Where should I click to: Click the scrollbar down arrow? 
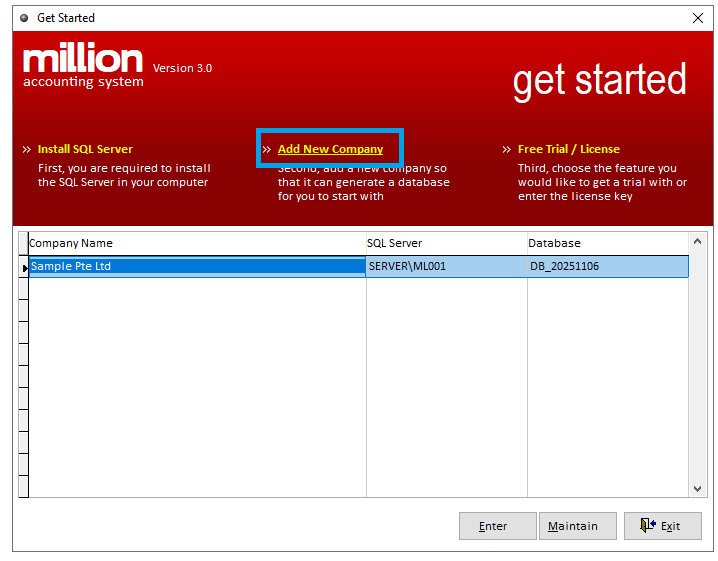[697, 489]
